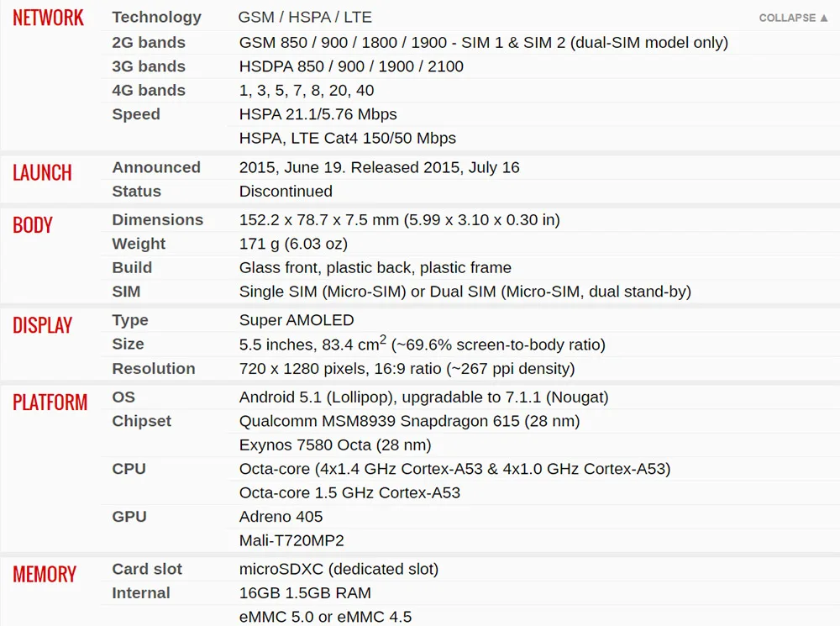Select the Status label in Launch section

point(136,192)
